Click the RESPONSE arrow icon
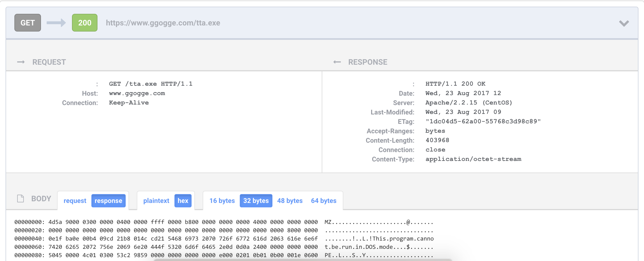This screenshot has height=261, width=644. pyautogui.click(x=337, y=62)
